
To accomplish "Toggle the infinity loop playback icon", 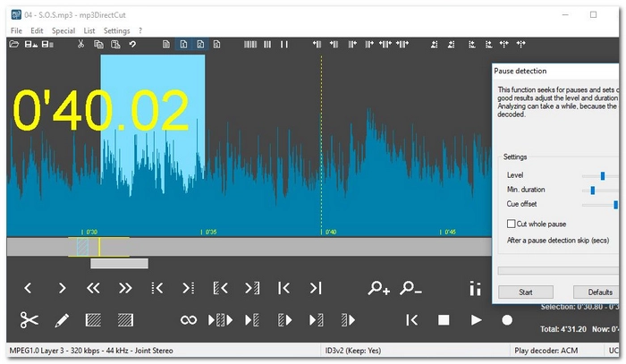I will coord(189,320).
